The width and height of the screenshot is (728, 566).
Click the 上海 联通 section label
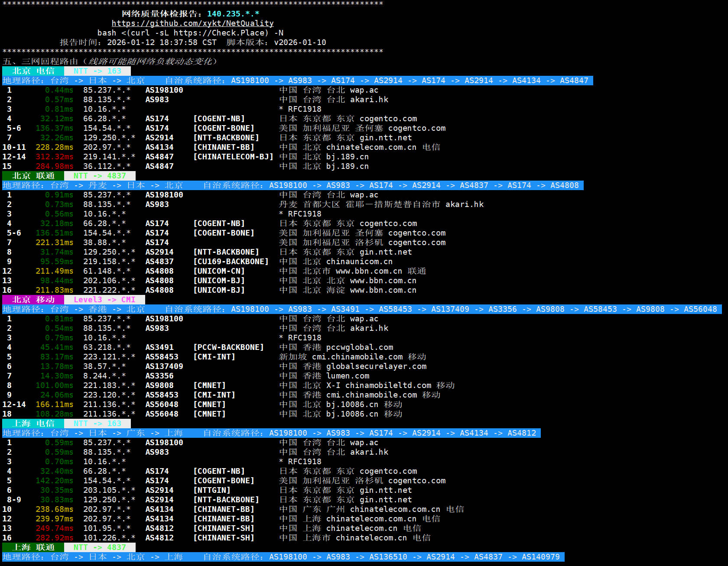point(33,547)
